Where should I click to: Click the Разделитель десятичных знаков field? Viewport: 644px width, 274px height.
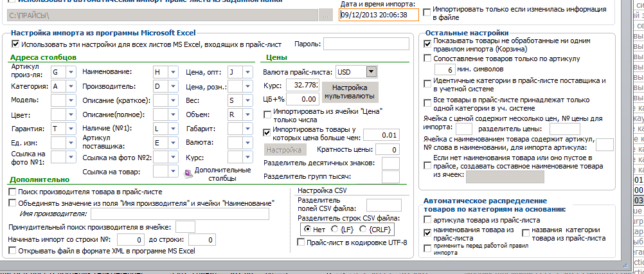(x=391, y=163)
